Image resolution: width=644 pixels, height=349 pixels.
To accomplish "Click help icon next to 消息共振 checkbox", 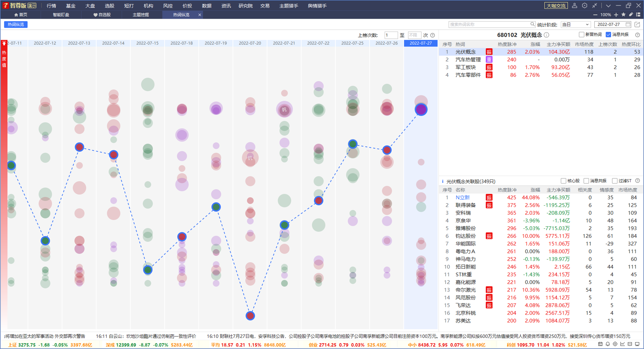I will [x=638, y=35].
